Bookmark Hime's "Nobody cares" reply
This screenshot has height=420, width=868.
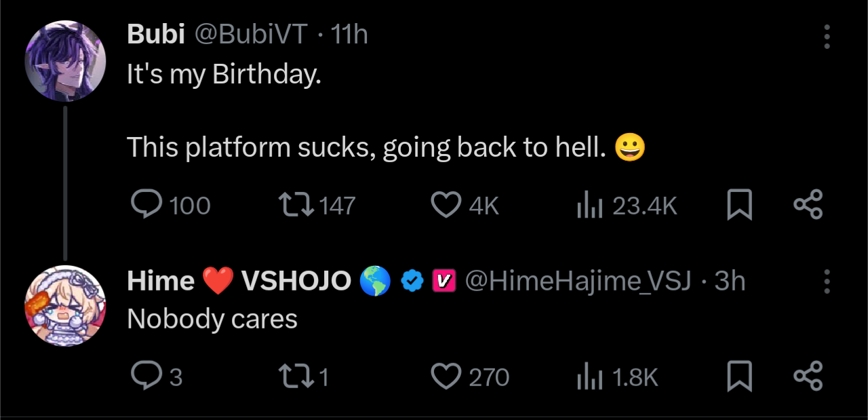[739, 377]
